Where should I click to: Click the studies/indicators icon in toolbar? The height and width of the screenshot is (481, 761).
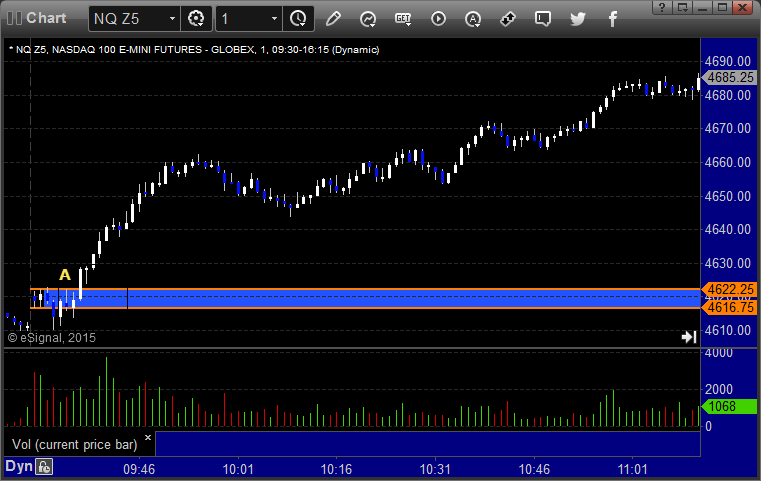click(368, 18)
